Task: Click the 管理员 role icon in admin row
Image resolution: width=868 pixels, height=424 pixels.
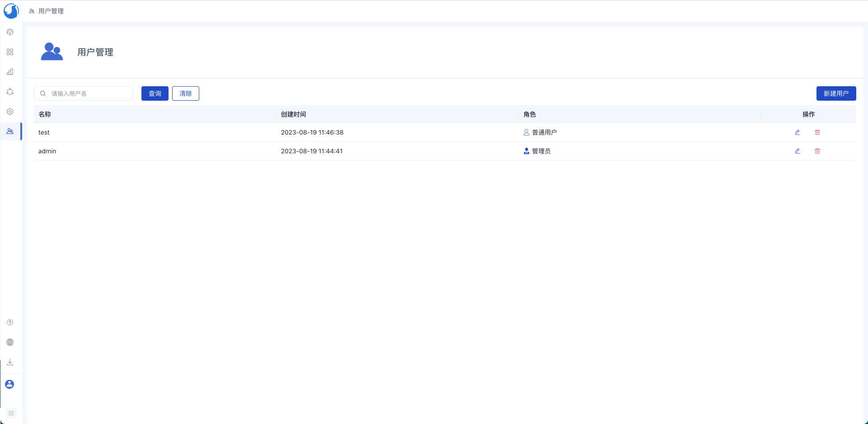Action: 526,151
